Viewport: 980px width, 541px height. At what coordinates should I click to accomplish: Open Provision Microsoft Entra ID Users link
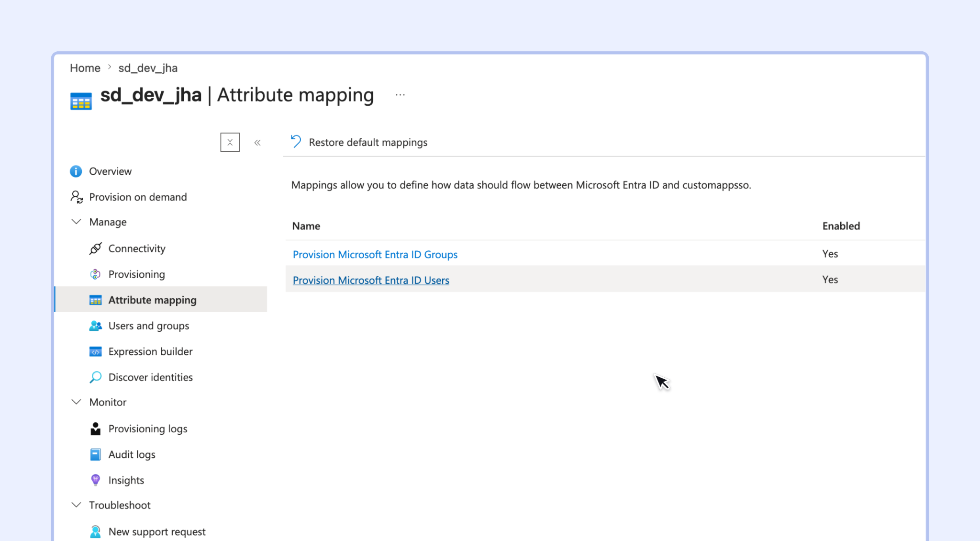coord(371,280)
